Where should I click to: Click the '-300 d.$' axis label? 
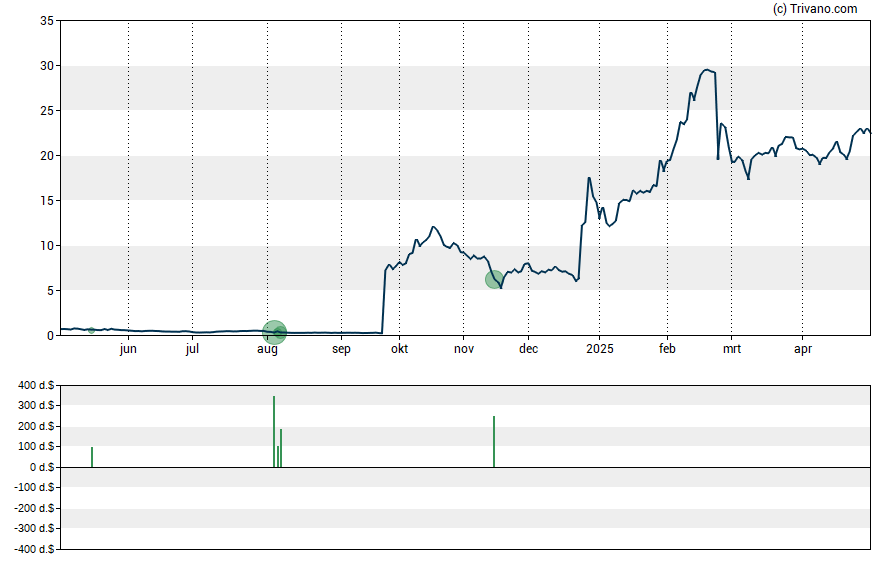[x=35, y=529]
